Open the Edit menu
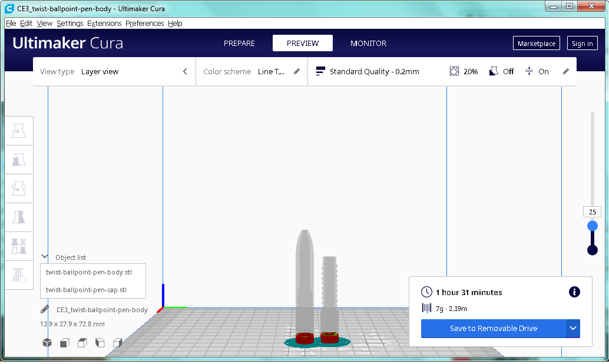Image resolution: width=609 pixels, height=364 pixels. 26,24
